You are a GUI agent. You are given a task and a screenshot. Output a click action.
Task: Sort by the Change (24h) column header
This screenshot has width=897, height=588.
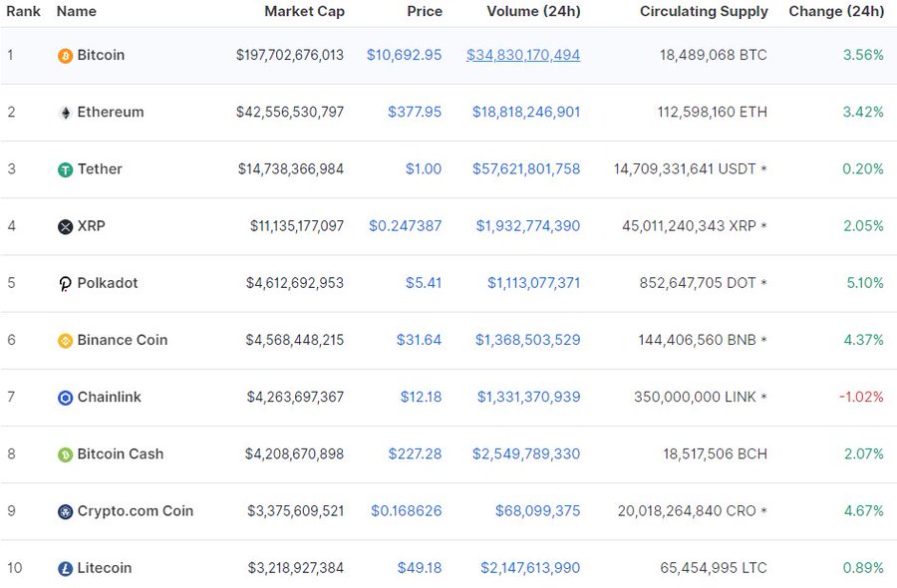click(836, 11)
